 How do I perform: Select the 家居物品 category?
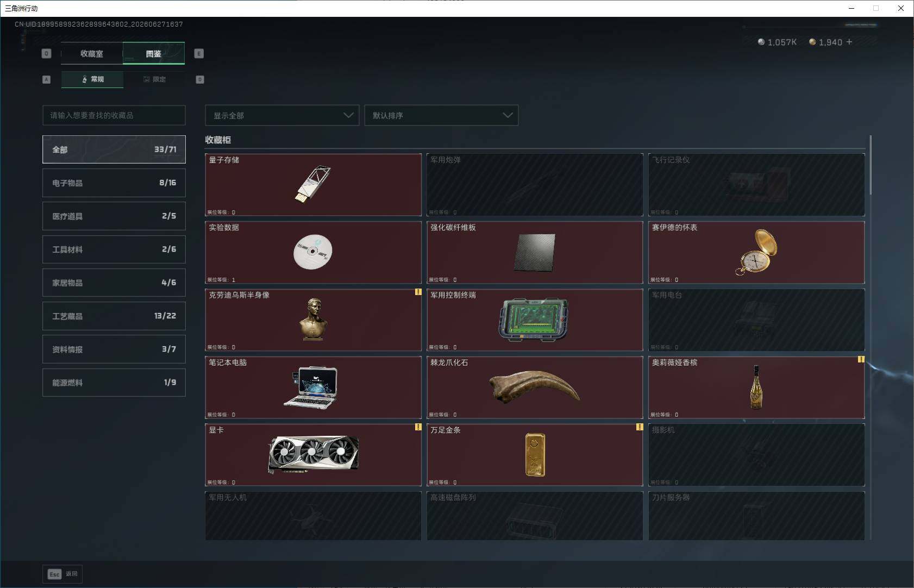(x=114, y=283)
